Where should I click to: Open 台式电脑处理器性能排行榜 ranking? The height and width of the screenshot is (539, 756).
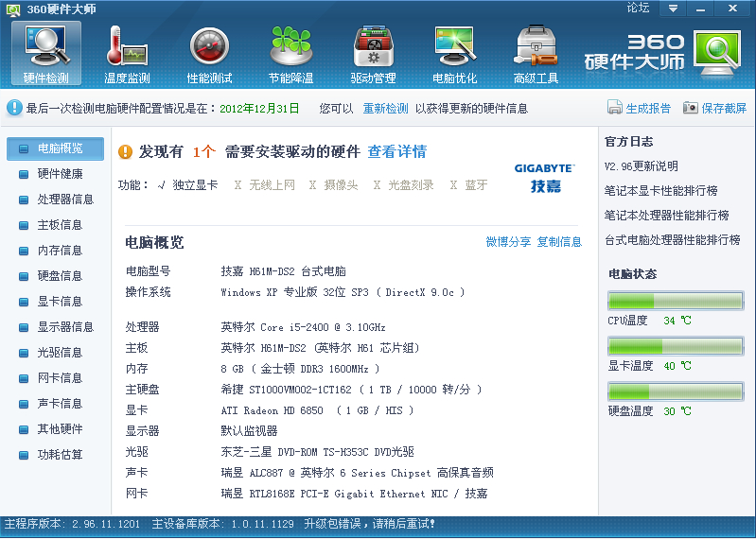[x=672, y=240]
